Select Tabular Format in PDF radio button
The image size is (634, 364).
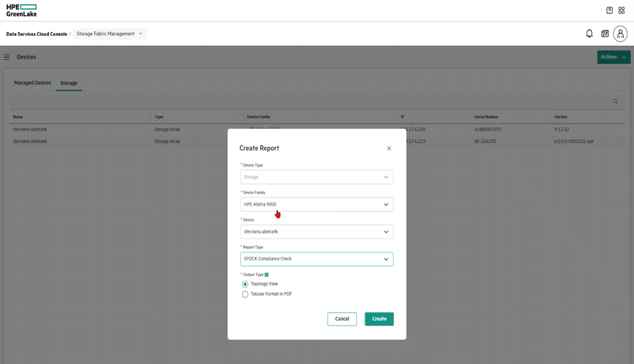click(245, 295)
